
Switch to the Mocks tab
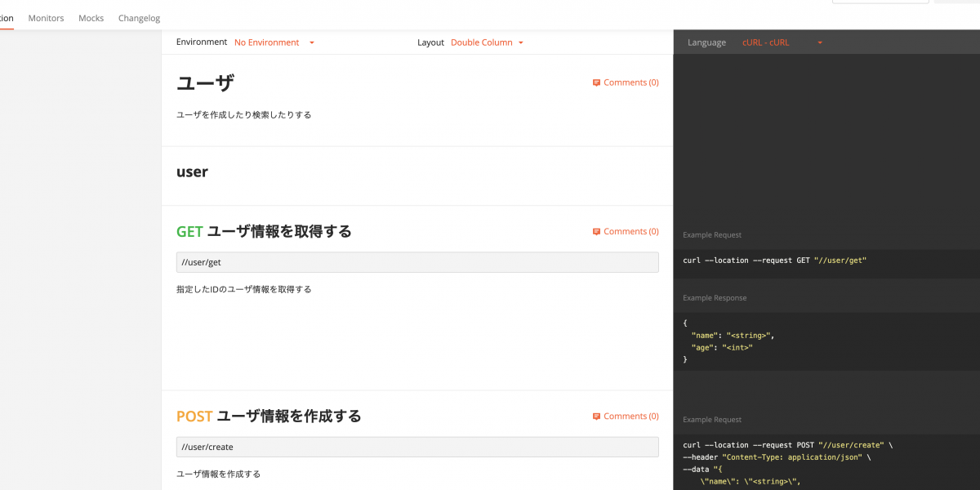click(x=91, y=18)
